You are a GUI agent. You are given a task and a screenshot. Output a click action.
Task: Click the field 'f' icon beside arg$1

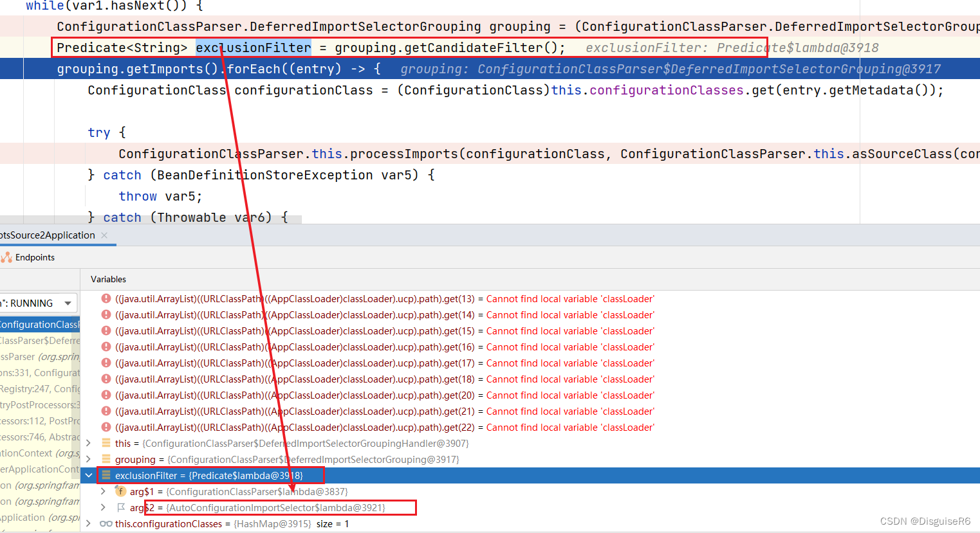click(120, 491)
